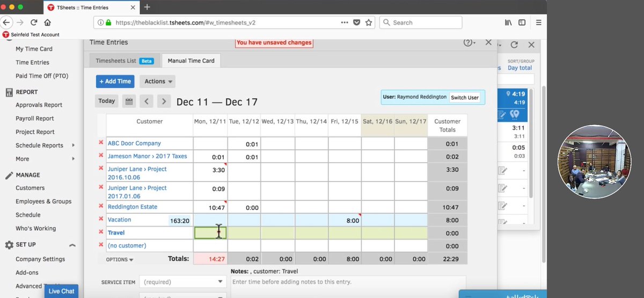Remove the Jameson Manor 2017 Taxes row
Image resolution: width=644 pixels, height=298 pixels.
click(x=101, y=156)
